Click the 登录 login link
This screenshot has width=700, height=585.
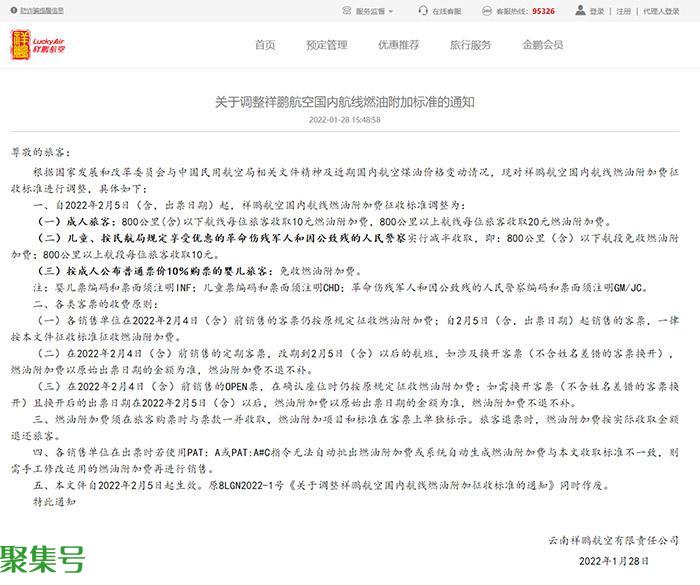(x=597, y=12)
